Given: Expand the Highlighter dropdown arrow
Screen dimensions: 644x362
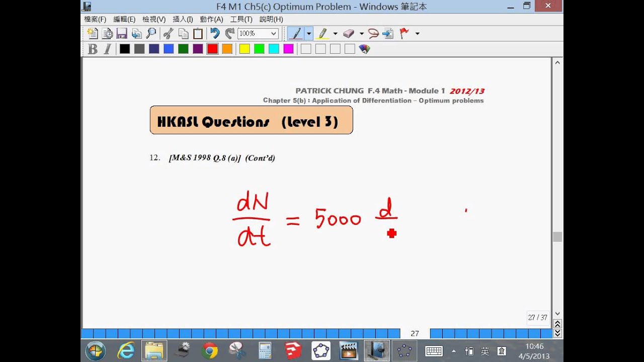Looking at the screenshot, I should 335,34.
